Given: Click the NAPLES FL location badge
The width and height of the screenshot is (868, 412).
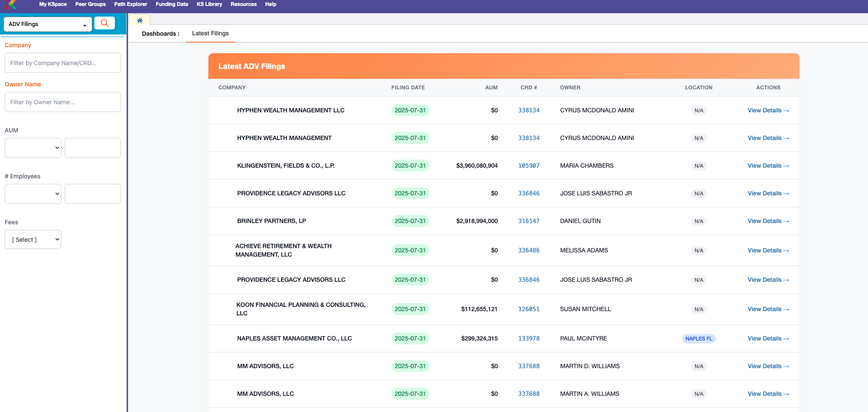Looking at the screenshot, I should tap(698, 339).
